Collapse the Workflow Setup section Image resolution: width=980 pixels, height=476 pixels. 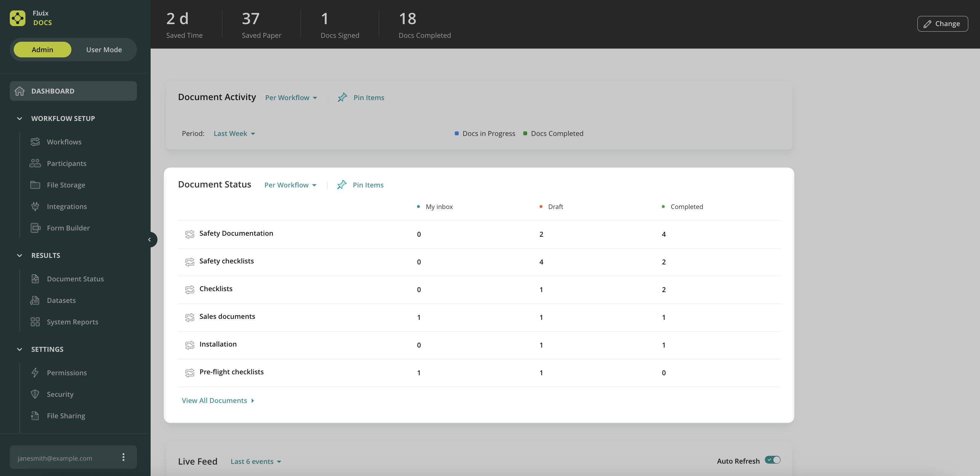point(20,119)
